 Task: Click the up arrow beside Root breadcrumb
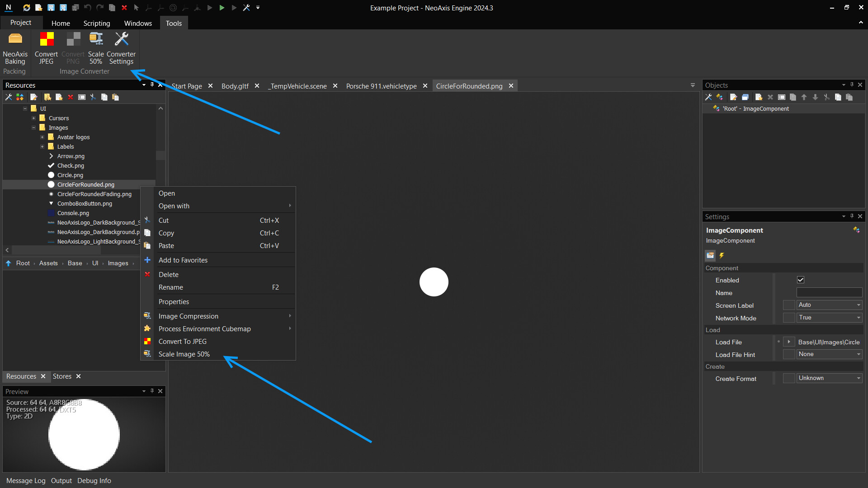click(8, 263)
